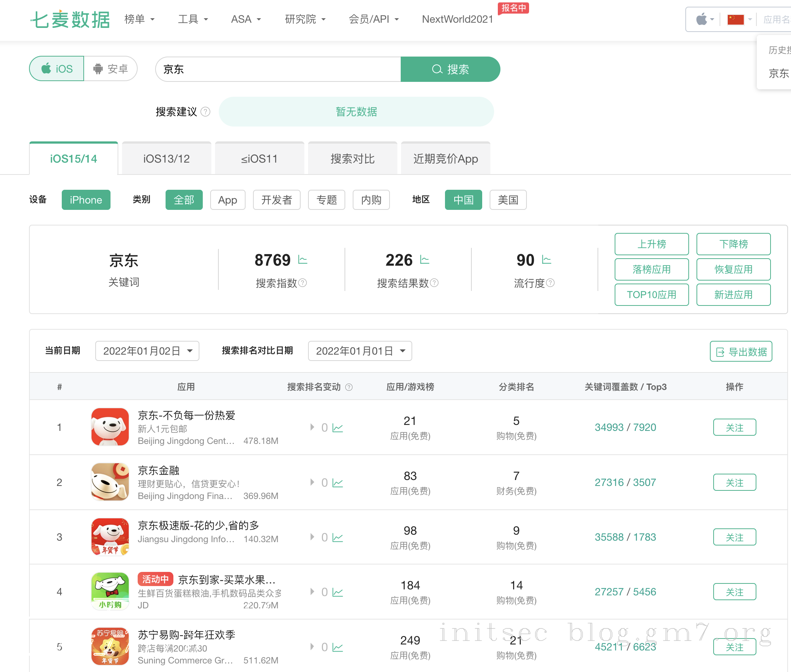Click the keyword search input field

[x=278, y=69]
